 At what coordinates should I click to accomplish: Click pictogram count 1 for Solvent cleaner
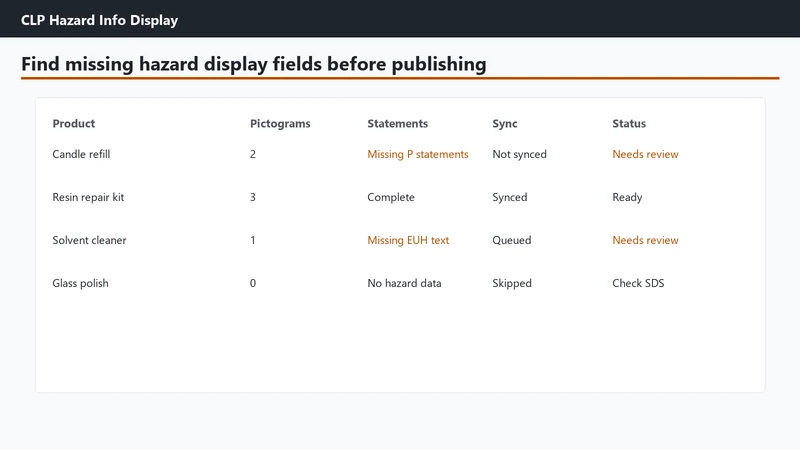tap(253, 240)
